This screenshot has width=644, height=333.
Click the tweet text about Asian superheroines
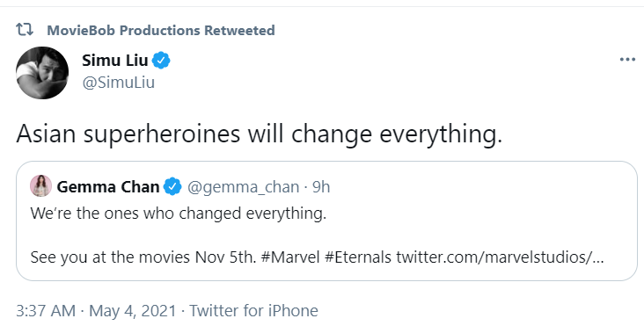[x=260, y=134]
